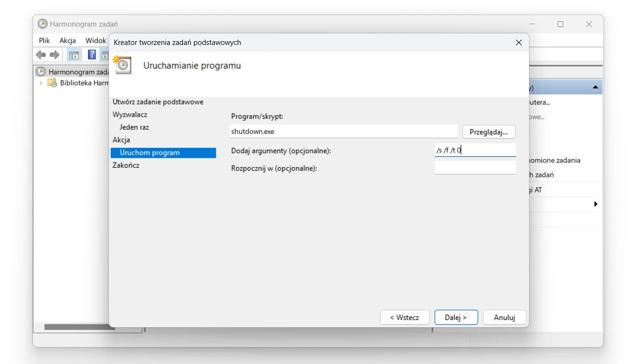Open the Widok menu
Screen dimensions: 636x364
pos(96,41)
